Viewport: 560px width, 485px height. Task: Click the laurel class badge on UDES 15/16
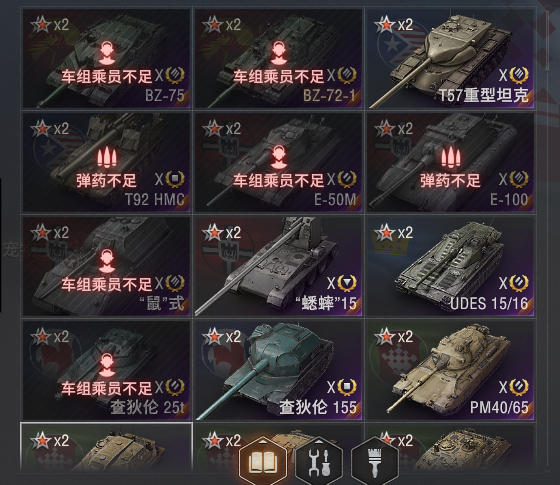tap(518, 283)
